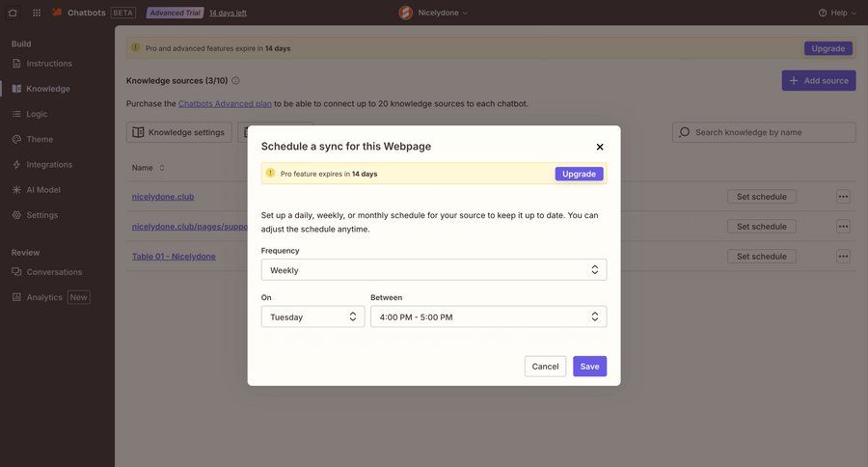Open the nicelydone.club source link
The height and width of the screenshot is (467, 868).
(163, 197)
